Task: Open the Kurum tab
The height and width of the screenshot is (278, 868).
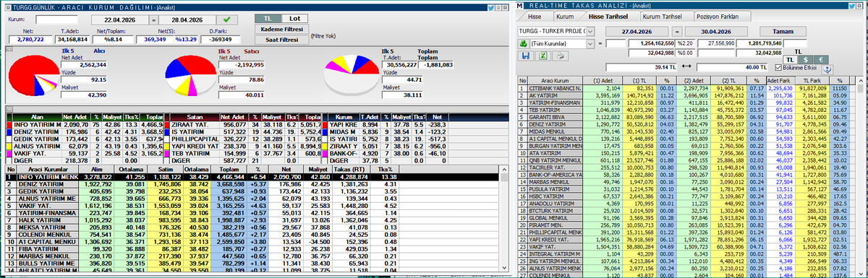Action: [566, 16]
